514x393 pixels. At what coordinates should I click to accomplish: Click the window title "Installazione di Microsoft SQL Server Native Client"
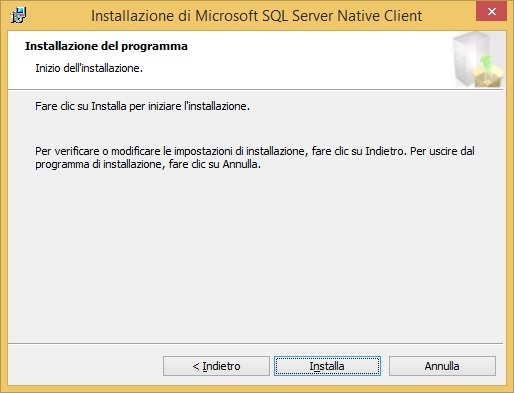click(256, 16)
